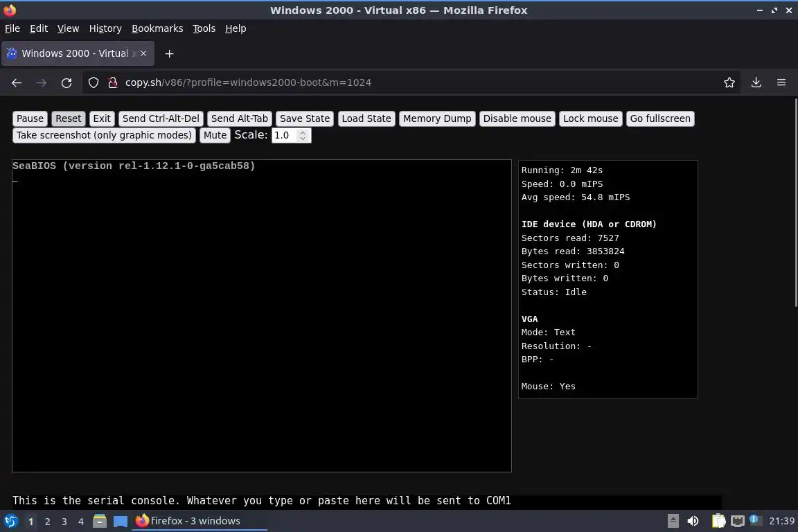Image resolution: width=798 pixels, height=532 pixels.
Task: Click Go fullscreen
Action: pyautogui.click(x=660, y=118)
